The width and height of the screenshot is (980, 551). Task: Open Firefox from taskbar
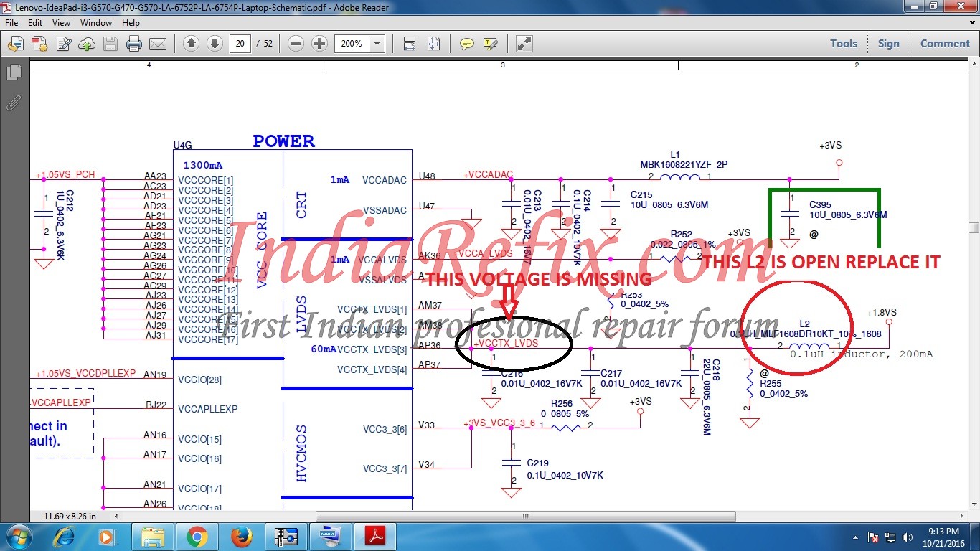tap(242, 537)
